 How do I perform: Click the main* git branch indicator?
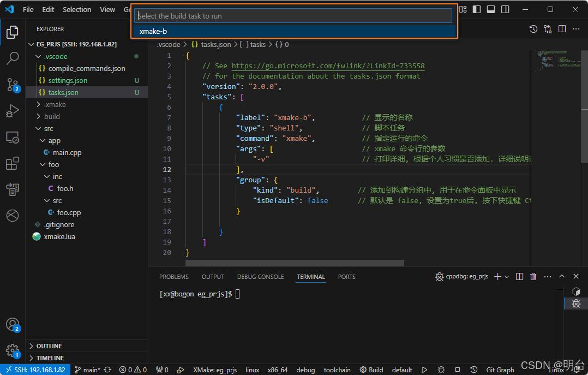[87, 370]
